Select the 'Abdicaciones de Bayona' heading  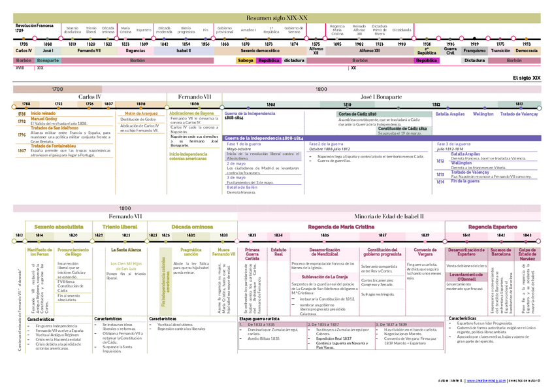pyautogui.click(x=191, y=114)
